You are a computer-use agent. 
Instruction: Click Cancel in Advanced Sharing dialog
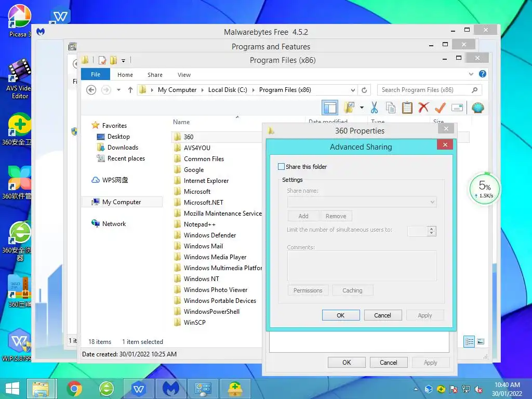383,315
